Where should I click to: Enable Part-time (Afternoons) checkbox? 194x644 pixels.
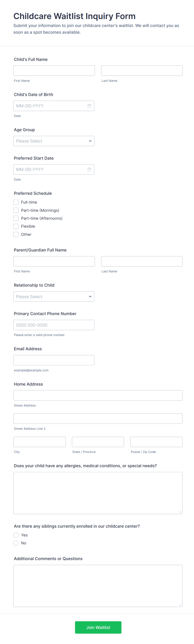coord(16,218)
